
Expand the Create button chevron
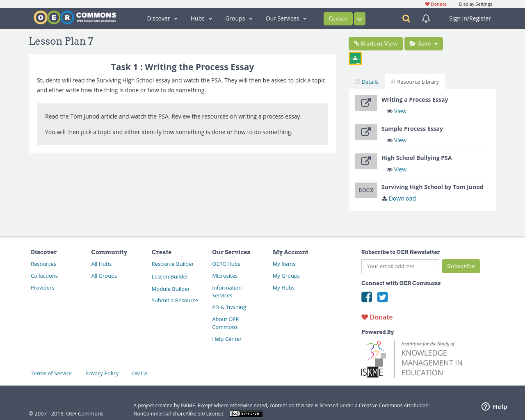359,18
